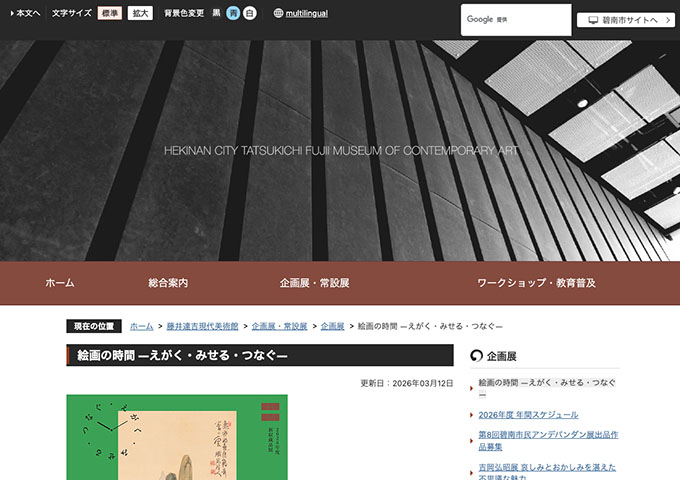The width and height of the screenshot is (680, 480).
Task: Click the 藤井達吉現代美術館 breadcrumb link
Action: point(203,326)
